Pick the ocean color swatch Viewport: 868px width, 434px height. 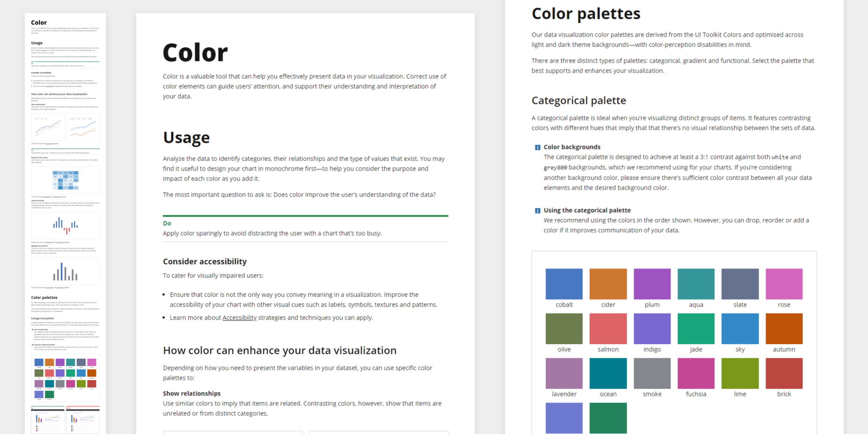tap(608, 373)
